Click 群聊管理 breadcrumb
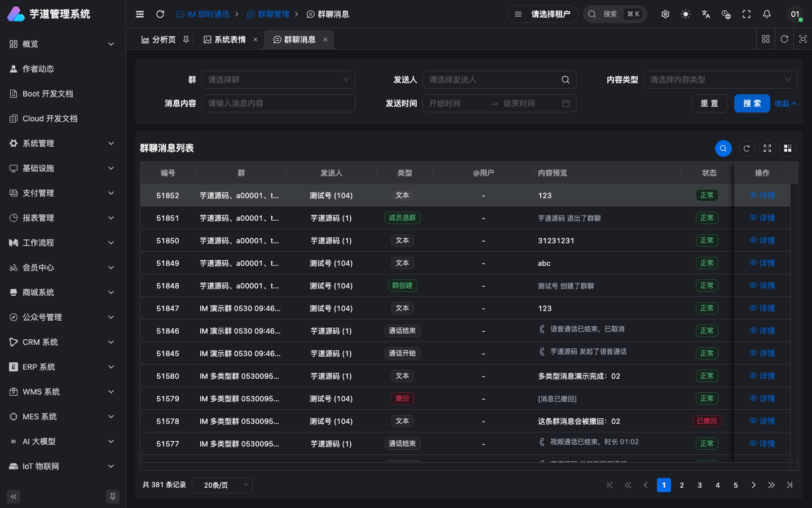Viewport: 812px width, 508px height. (268, 14)
